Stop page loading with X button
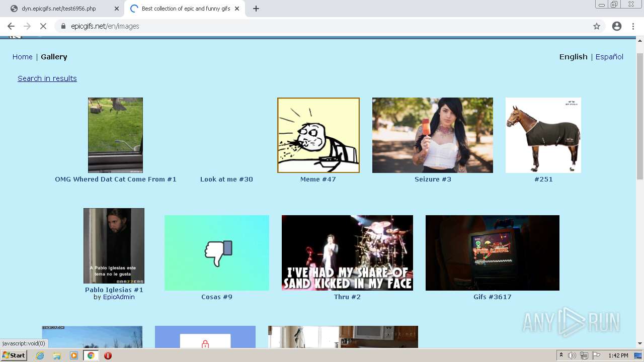The height and width of the screenshot is (362, 644). [43, 26]
